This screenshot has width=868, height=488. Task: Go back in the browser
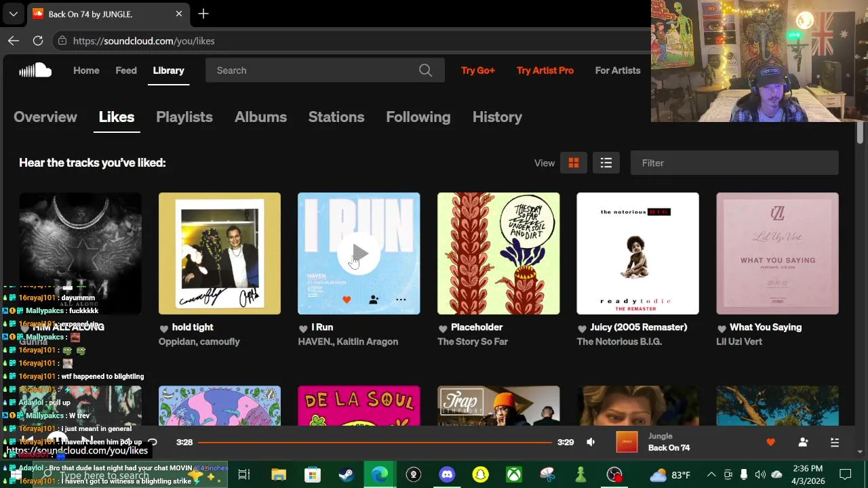point(14,41)
